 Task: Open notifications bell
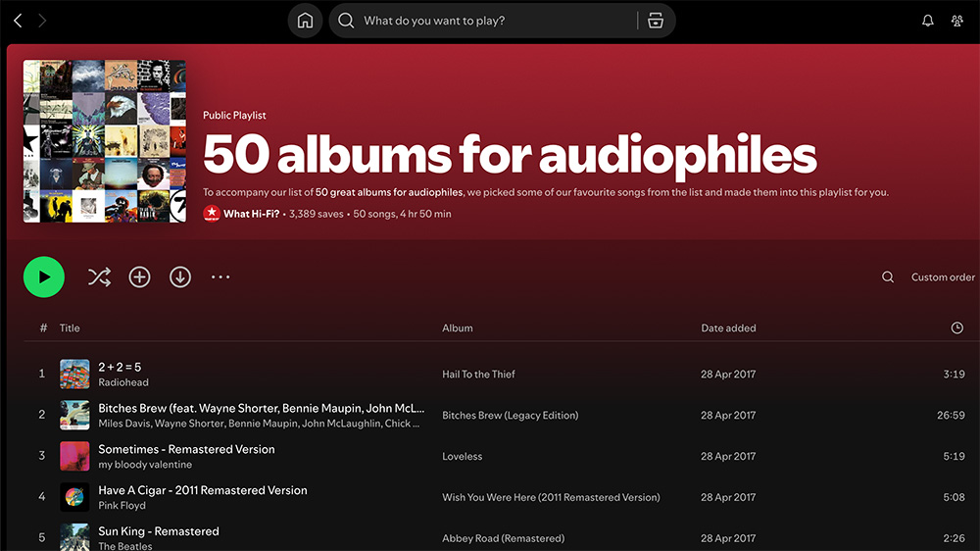[x=928, y=21]
